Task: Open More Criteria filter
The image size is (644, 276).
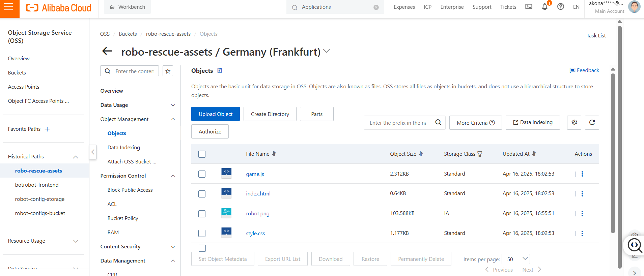Action: (476, 123)
